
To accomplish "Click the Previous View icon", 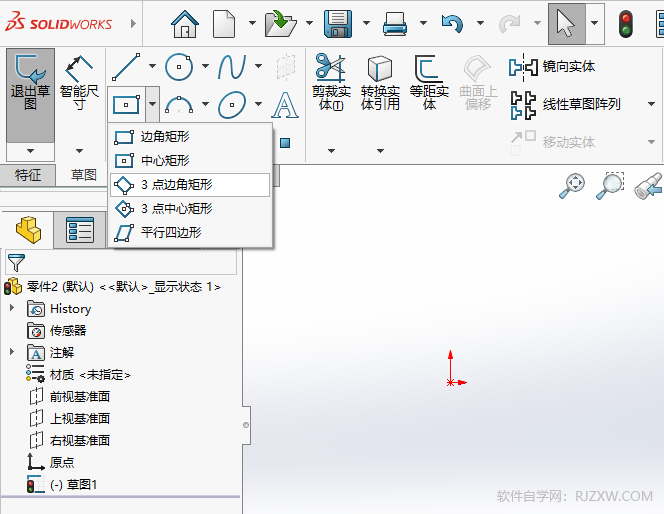I will [x=648, y=185].
